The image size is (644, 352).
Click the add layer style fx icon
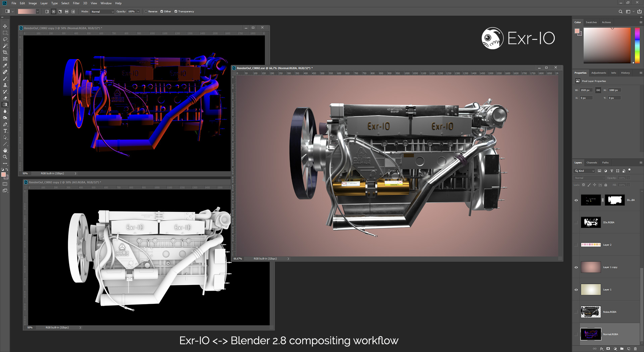[601, 349]
